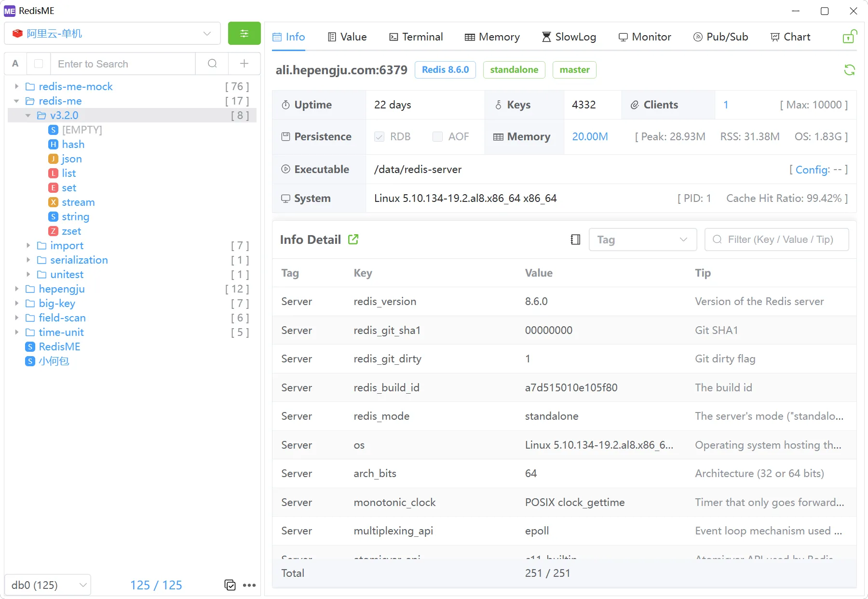868x599 pixels.
Task: Switch to the Memory tab
Action: pyautogui.click(x=492, y=37)
